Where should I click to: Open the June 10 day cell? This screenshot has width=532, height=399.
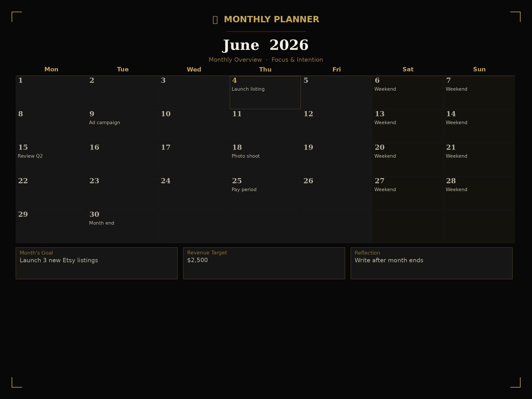tap(194, 126)
